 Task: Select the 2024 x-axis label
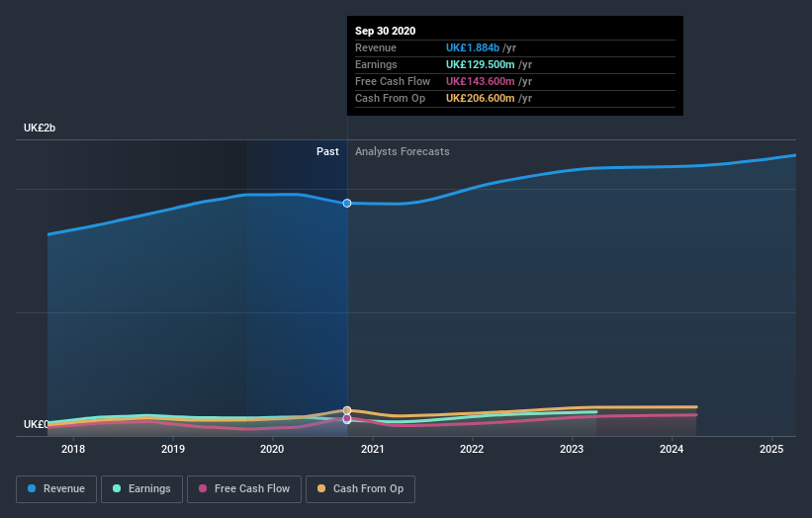[x=672, y=449]
